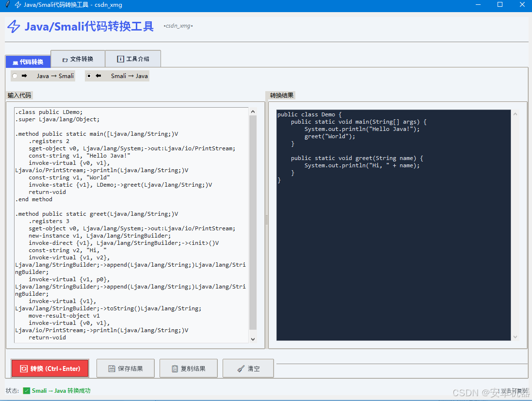
Task: Open the 工具介绍 tab
Action: [x=133, y=59]
